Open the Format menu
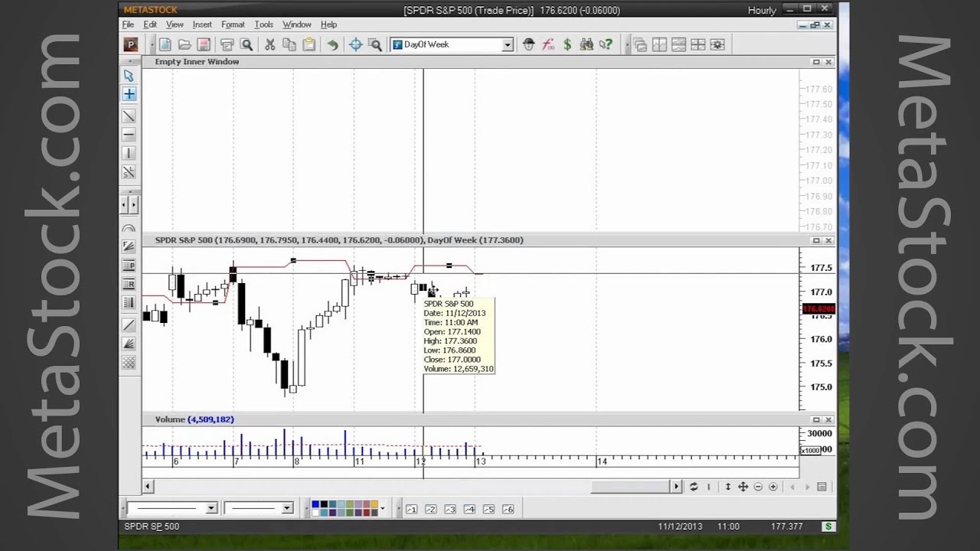 tap(233, 24)
